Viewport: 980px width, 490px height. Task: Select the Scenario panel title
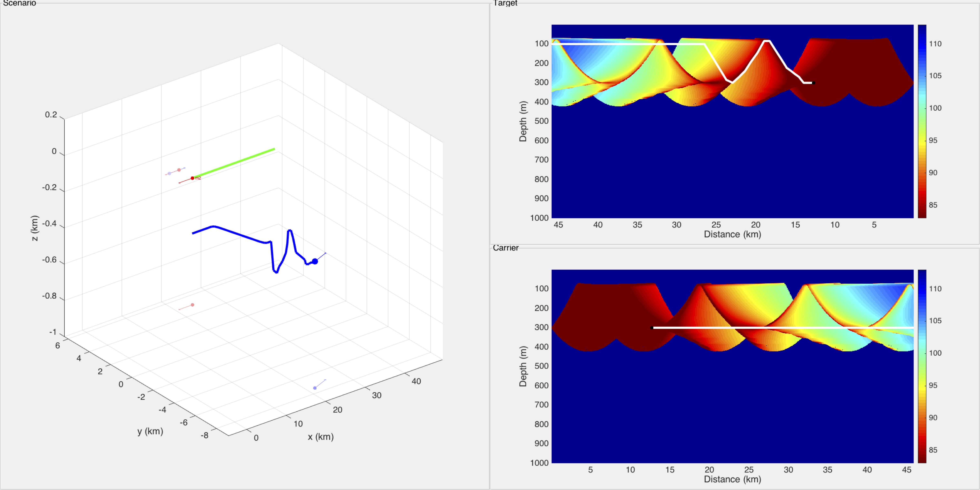[x=19, y=3]
